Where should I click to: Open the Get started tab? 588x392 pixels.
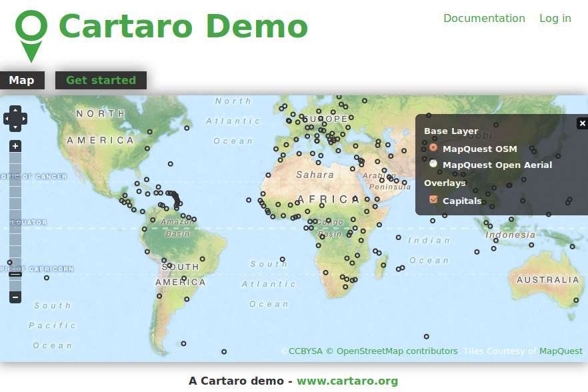tap(101, 80)
